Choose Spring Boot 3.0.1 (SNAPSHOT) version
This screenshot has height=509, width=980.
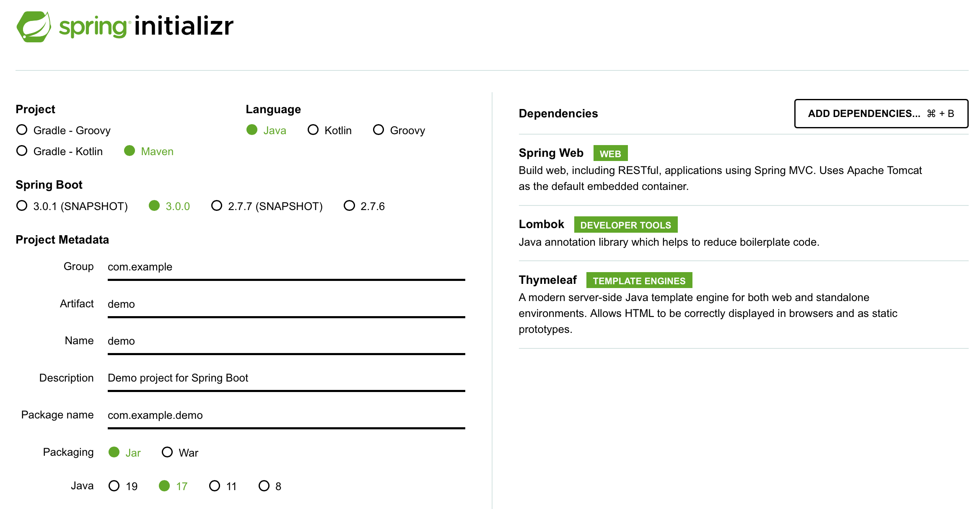(22, 206)
